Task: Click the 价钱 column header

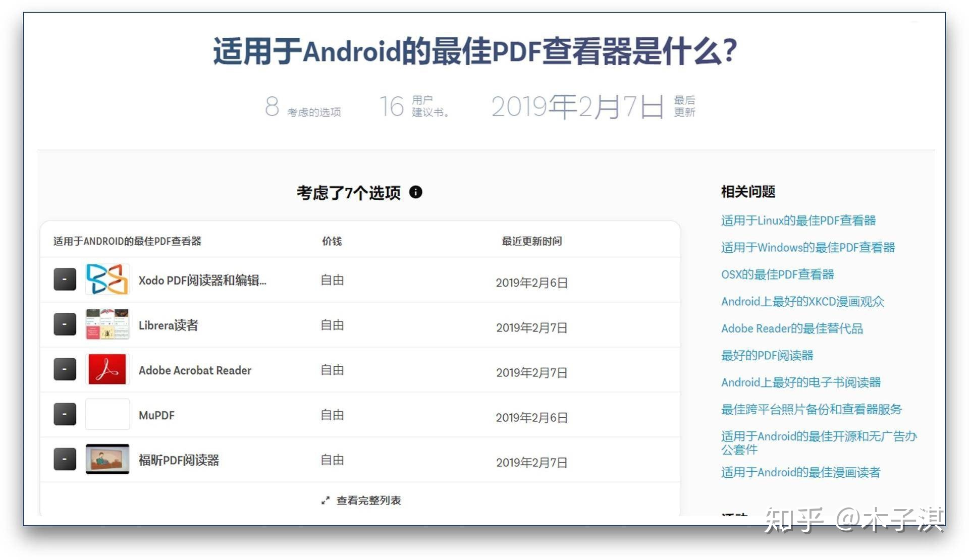Action: 332,241
